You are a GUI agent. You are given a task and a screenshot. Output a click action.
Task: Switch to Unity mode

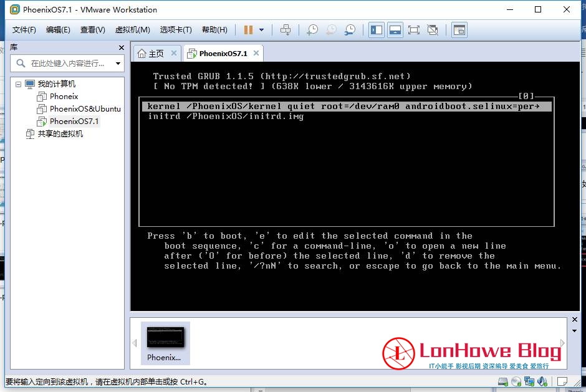click(x=433, y=30)
